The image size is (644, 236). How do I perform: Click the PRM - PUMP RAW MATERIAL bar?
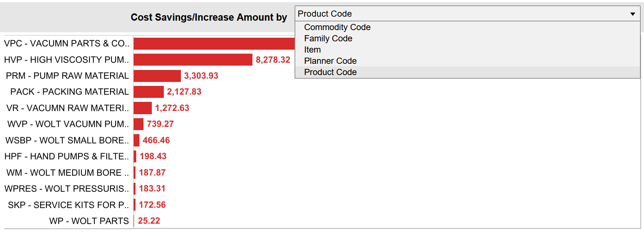(157, 76)
